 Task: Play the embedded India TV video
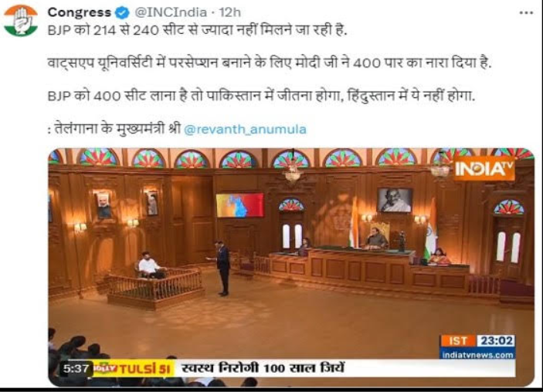(x=291, y=267)
